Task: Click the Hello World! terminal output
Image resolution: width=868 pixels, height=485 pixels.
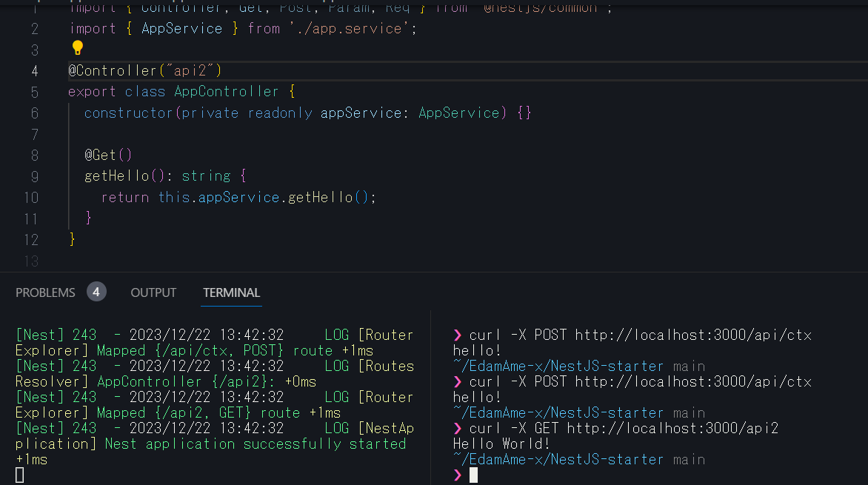Action: (x=501, y=444)
